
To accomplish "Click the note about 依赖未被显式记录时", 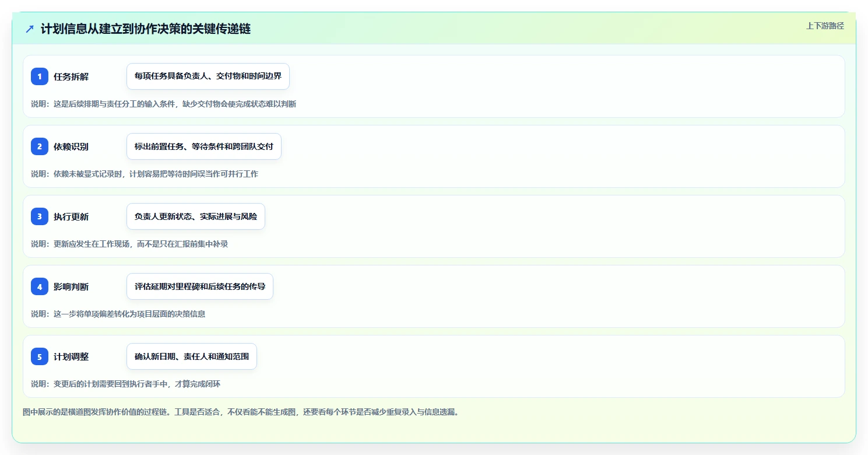I will [145, 174].
